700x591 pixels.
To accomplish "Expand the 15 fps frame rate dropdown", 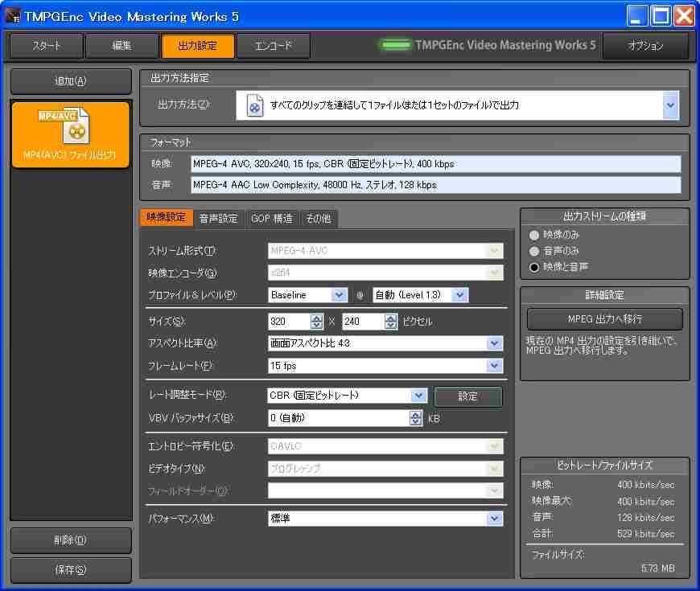I will coord(495,366).
